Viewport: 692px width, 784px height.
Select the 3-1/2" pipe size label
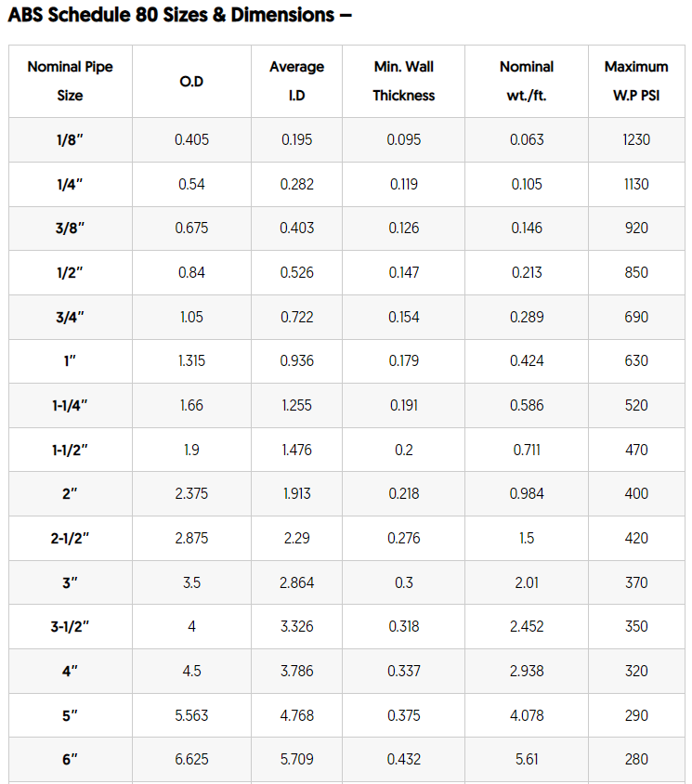pyautogui.click(x=70, y=626)
